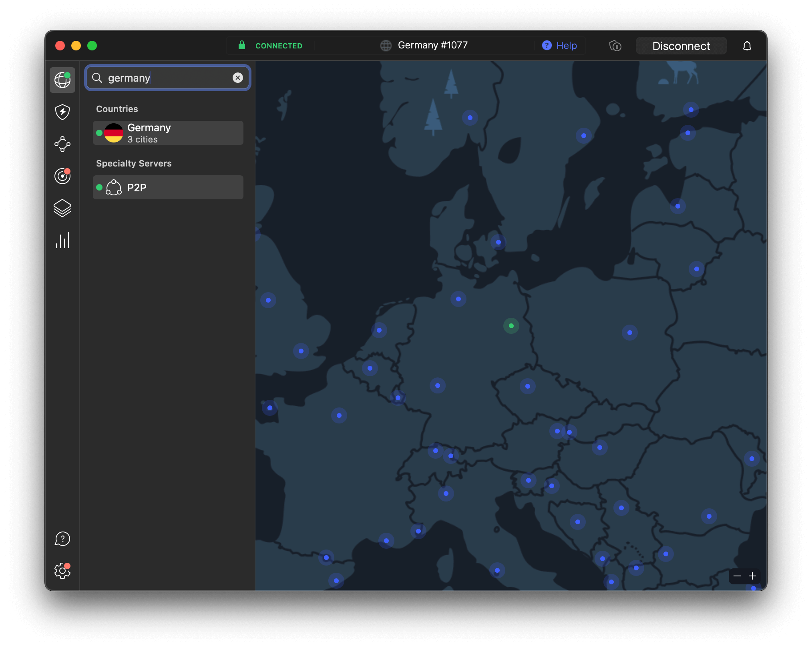Select the Hamburg server pin in Germany
812x650 pixels.
(458, 299)
